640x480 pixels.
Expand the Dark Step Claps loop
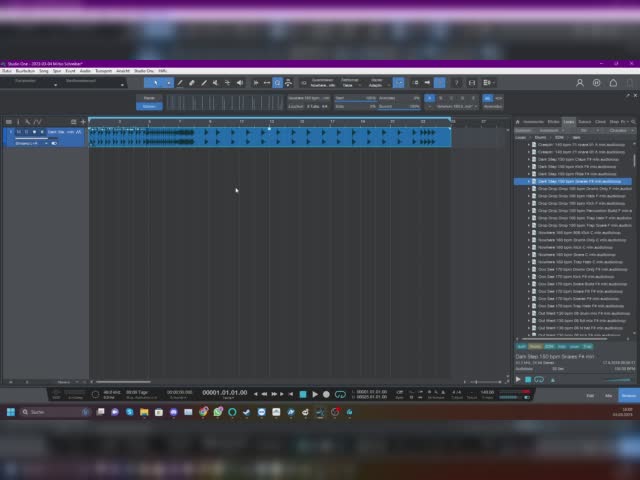pyautogui.click(x=529, y=159)
